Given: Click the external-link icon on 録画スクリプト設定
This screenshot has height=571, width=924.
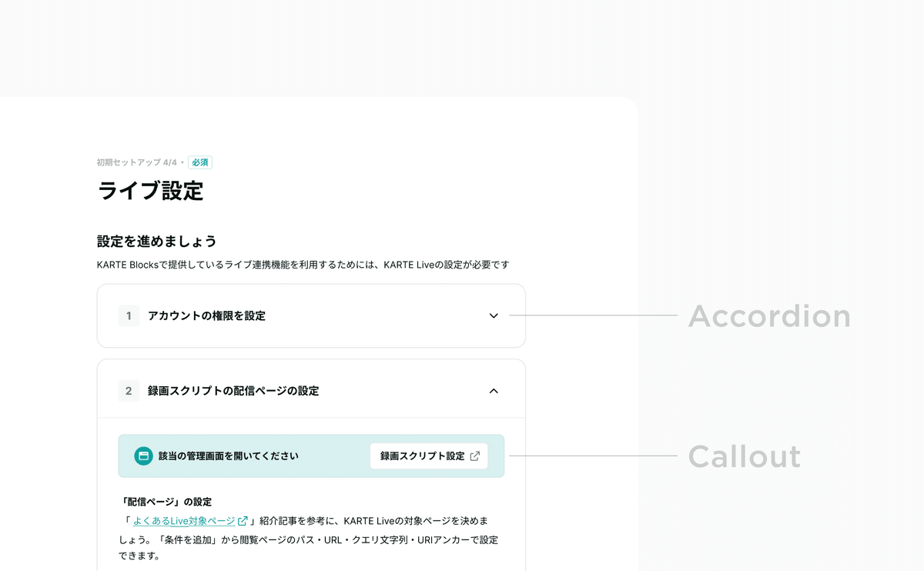Looking at the screenshot, I should [x=474, y=456].
